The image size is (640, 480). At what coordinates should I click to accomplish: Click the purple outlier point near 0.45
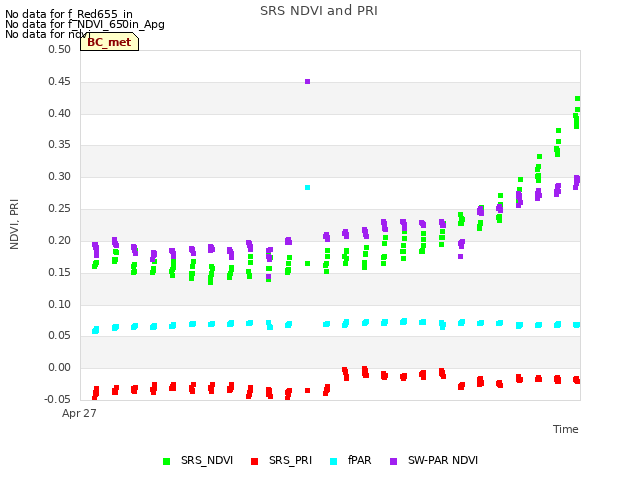tap(308, 82)
